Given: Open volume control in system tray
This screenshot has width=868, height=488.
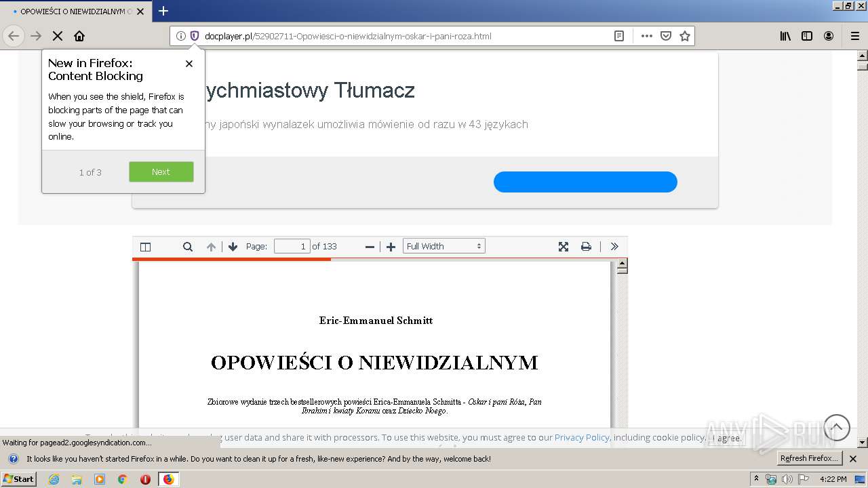Looking at the screenshot, I should (787, 479).
